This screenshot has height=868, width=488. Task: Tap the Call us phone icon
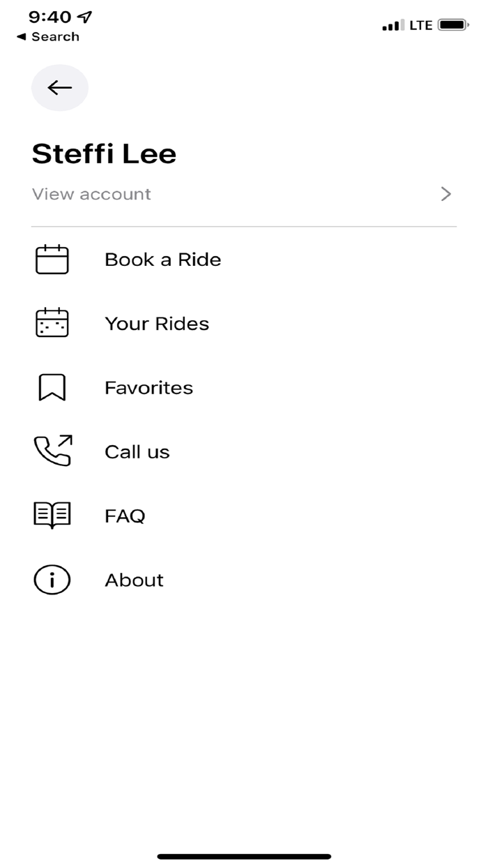click(x=52, y=451)
